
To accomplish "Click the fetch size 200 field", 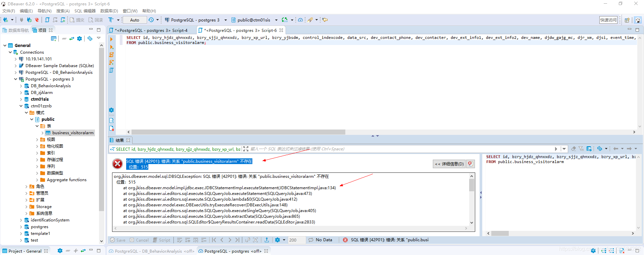I will pos(297,240).
